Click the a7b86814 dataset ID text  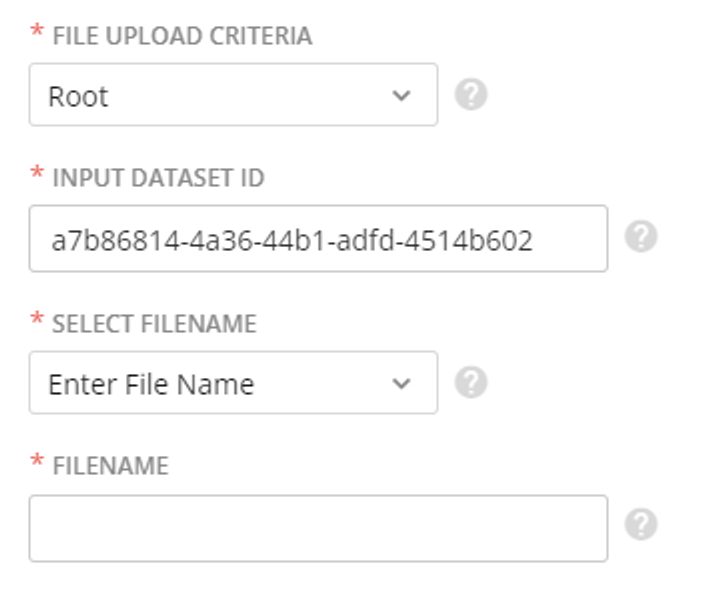(x=292, y=240)
